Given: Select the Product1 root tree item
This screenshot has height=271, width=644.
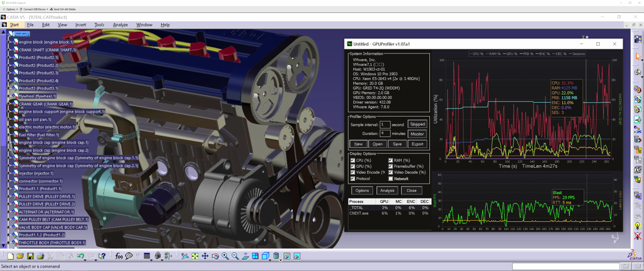Looking at the screenshot, I should tap(22, 35).
